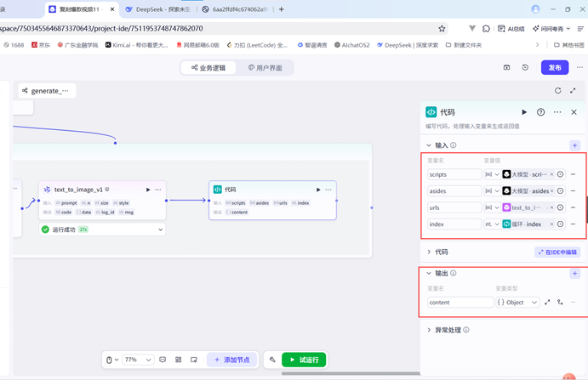Open a new browser tab

tap(282, 9)
